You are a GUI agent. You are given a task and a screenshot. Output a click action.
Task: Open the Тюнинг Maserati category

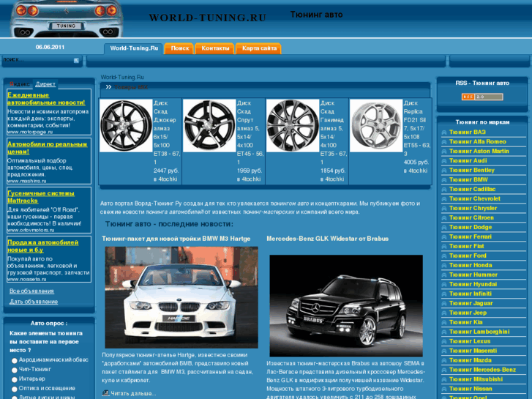pos(473,351)
